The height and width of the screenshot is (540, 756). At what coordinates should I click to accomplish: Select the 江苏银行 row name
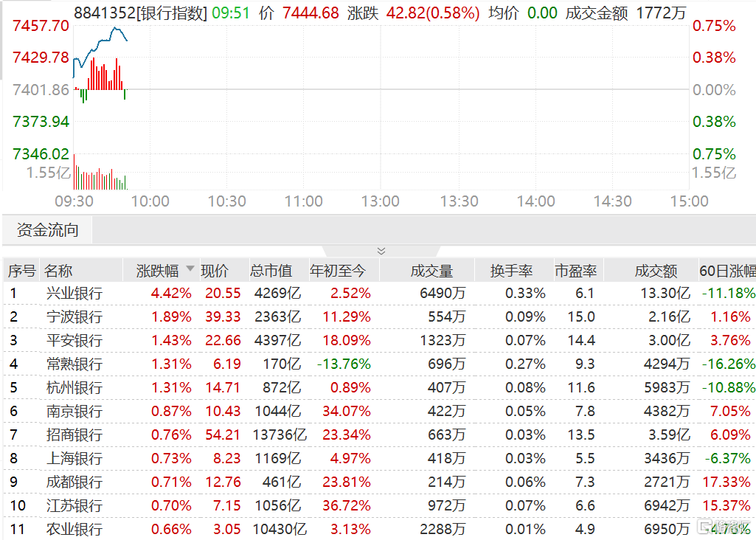tap(74, 506)
